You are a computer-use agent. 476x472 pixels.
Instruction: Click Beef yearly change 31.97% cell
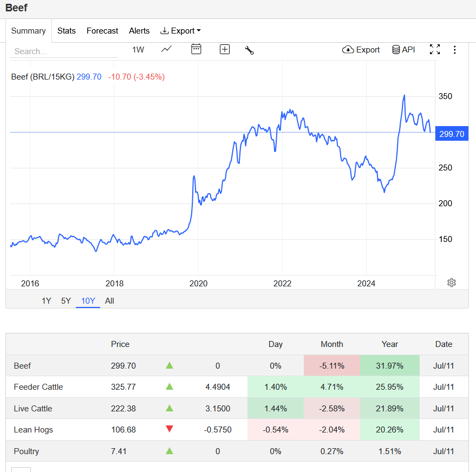[x=390, y=366]
